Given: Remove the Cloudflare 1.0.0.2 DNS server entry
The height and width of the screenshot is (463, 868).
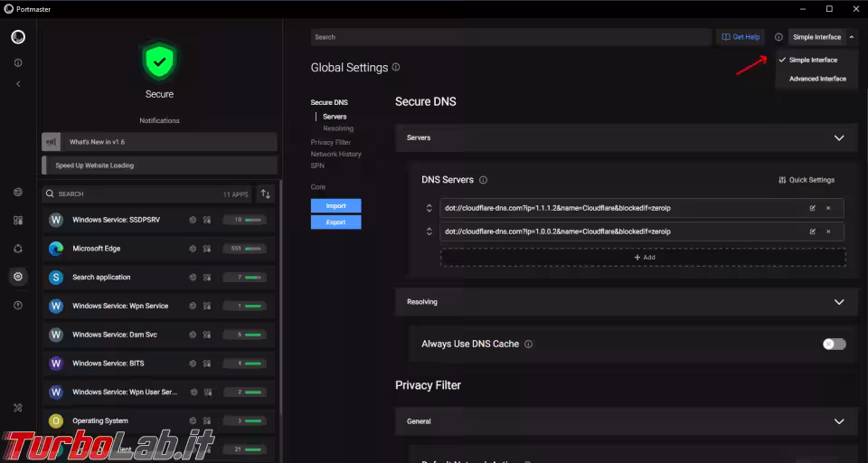Looking at the screenshot, I should pyautogui.click(x=828, y=231).
